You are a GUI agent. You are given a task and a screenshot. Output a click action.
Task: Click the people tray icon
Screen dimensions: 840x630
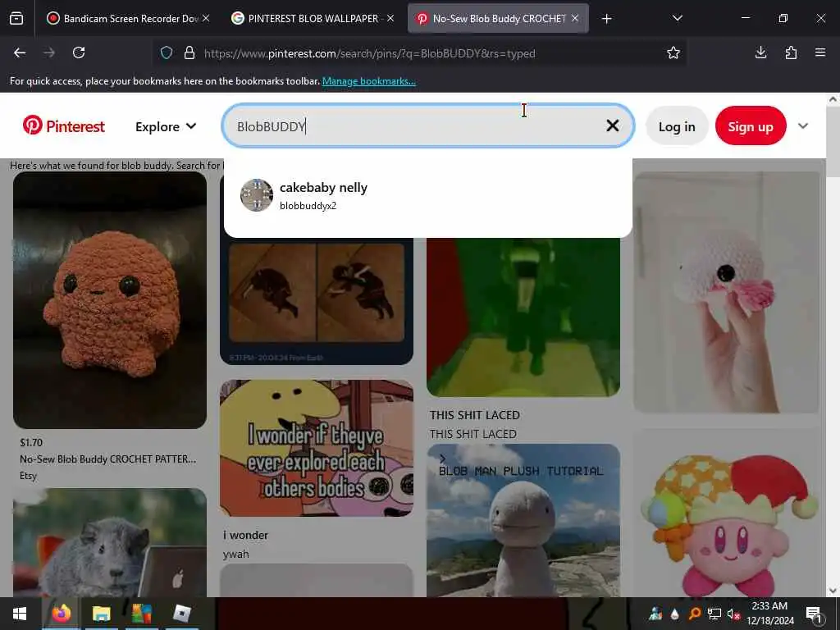655,614
